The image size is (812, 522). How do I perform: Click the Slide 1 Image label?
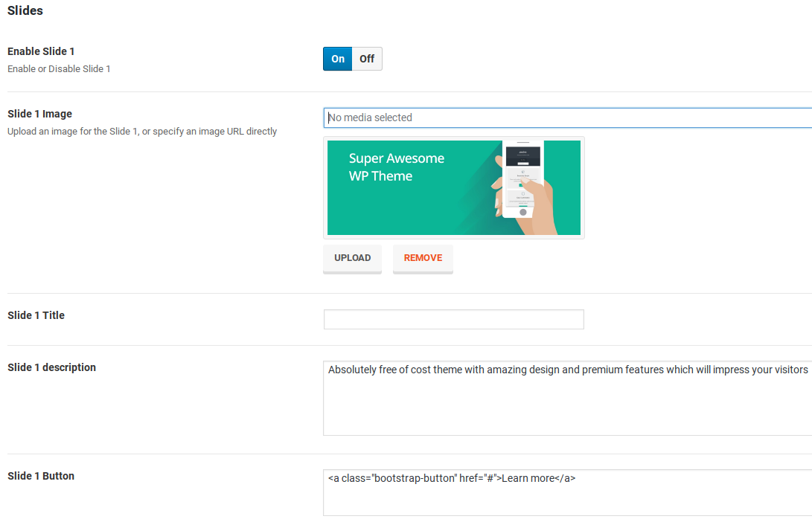(40, 114)
